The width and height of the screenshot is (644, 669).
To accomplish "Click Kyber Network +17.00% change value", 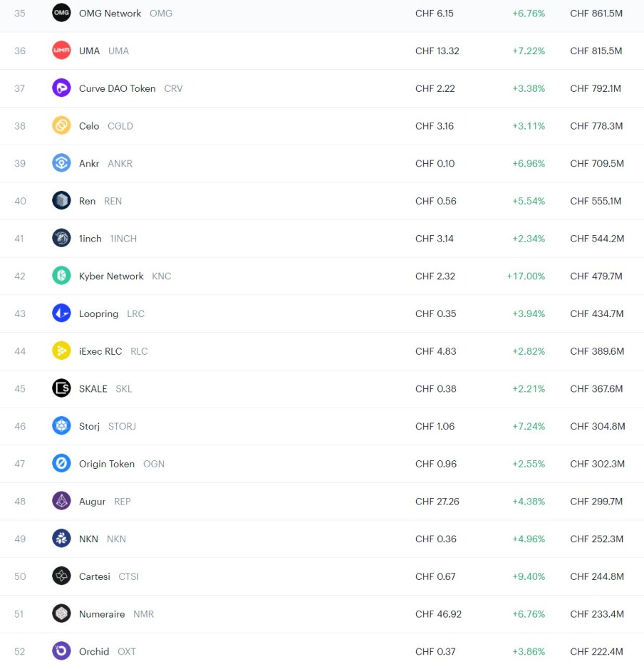I will click(x=526, y=276).
